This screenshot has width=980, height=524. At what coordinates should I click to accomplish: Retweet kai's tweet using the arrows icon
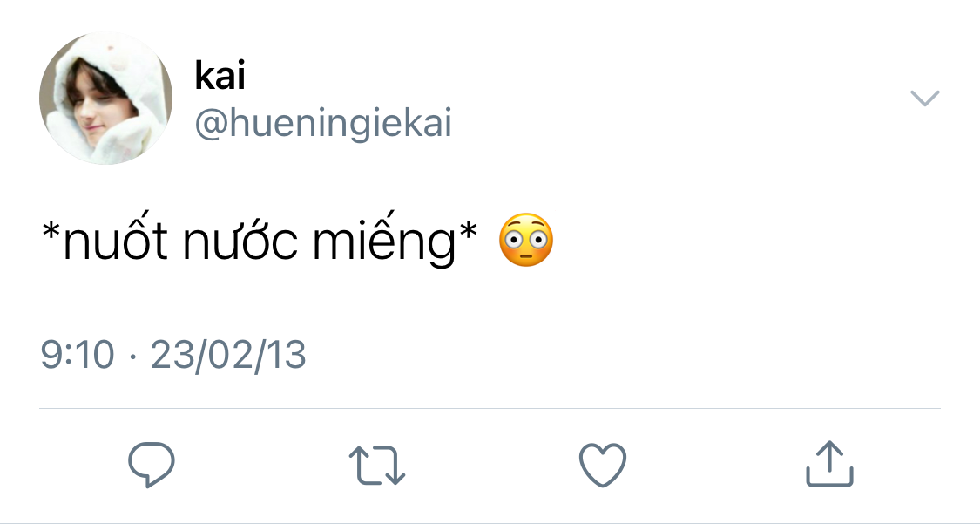[x=377, y=465]
